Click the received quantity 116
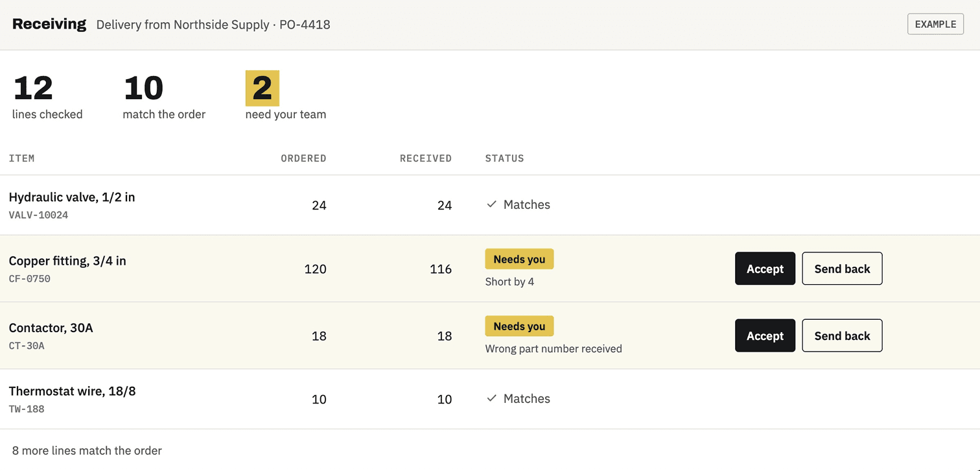Viewport: 980px width, 471px height. click(x=441, y=269)
